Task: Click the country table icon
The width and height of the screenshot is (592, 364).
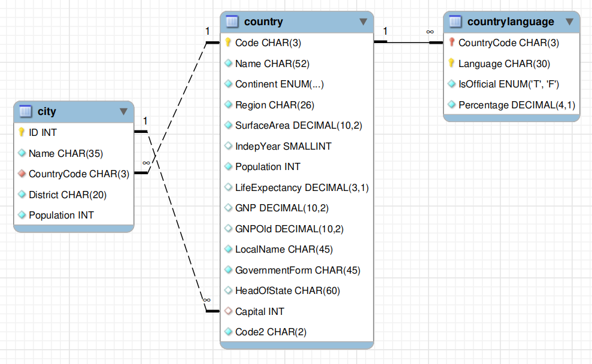Action: point(232,22)
